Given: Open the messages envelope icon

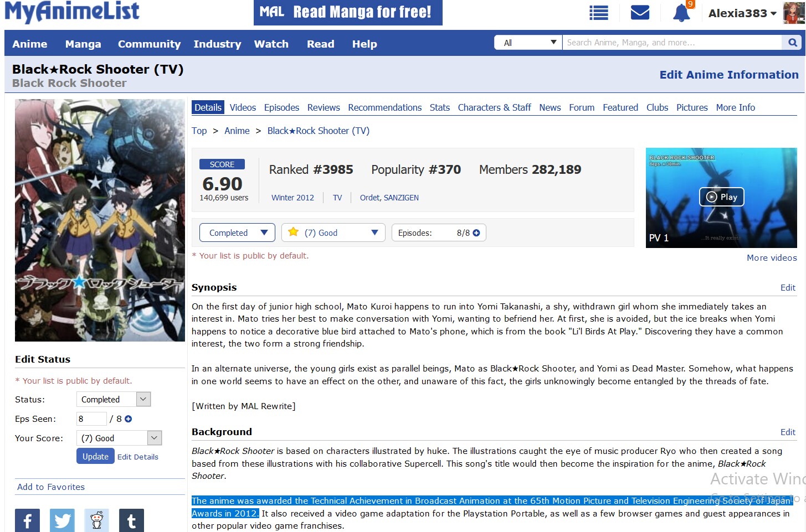Looking at the screenshot, I should pyautogui.click(x=640, y=12).
